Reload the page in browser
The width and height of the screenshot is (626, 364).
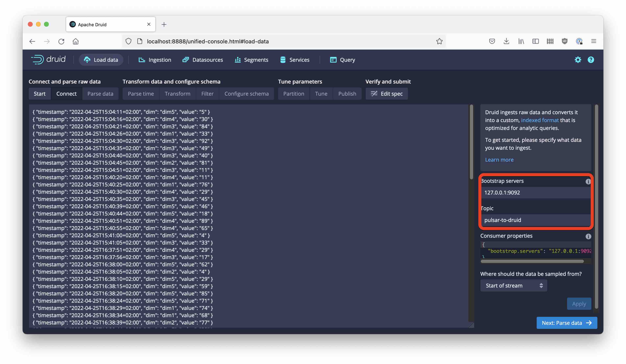[x=61, y=41]
